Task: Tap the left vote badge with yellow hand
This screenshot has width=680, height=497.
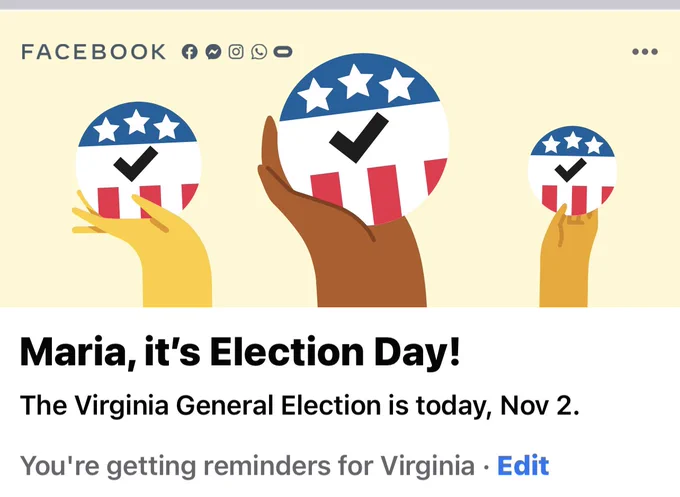Action: 138,160
